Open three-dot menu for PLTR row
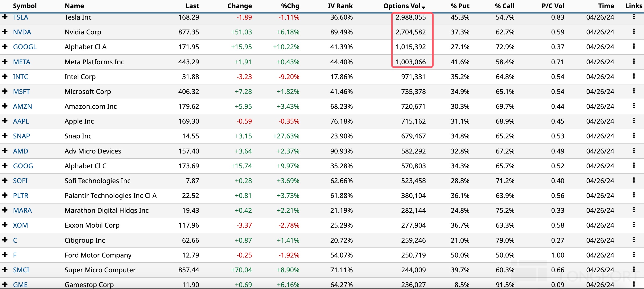644x289 pixels. click(x=634, y=195)
